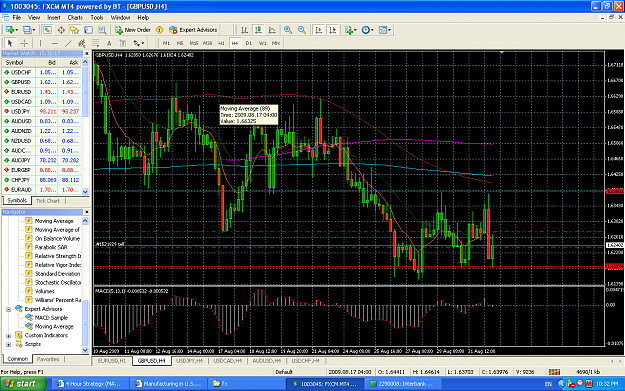
Task: Toggle the Data Window crosshair-target icon
Action: point(61,30)
